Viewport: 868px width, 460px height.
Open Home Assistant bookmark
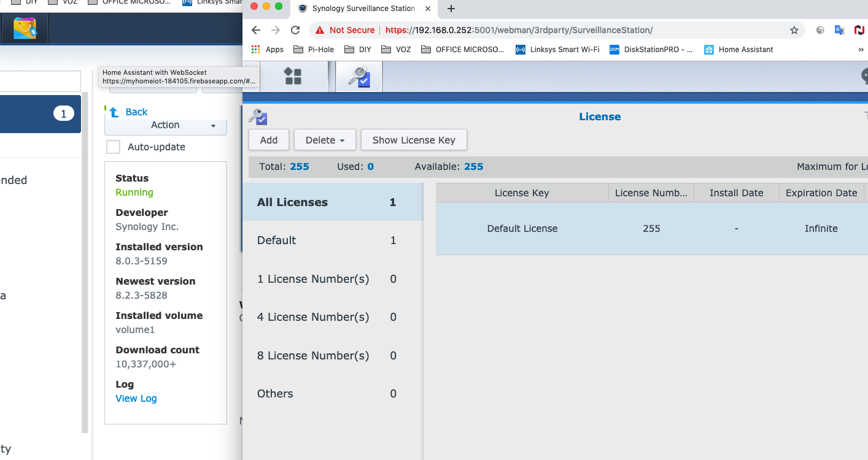point(738,50)
